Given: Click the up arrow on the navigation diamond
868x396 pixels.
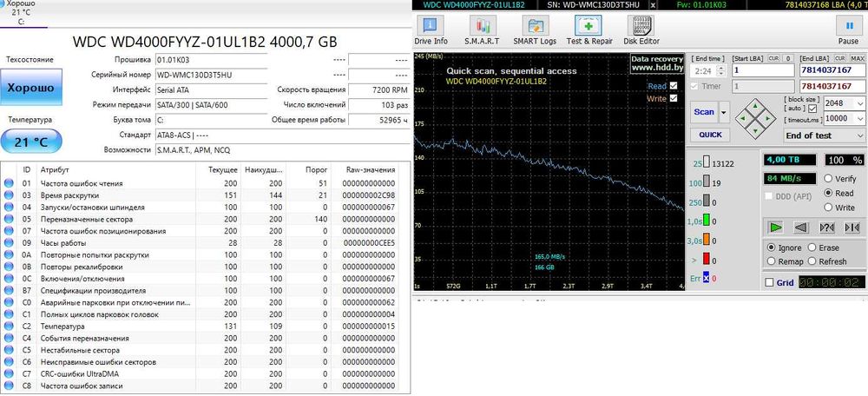Looking at the screenshot, I should click(x=755, y=105).
